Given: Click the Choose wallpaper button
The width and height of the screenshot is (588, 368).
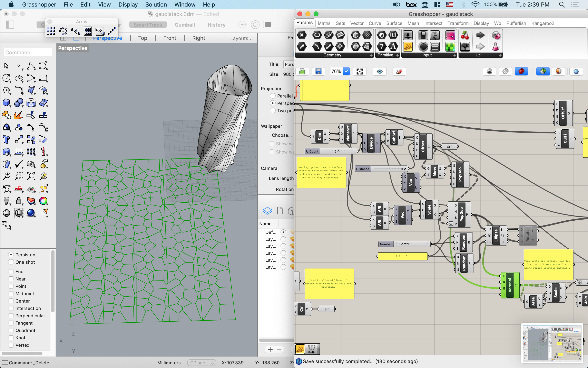Looking at the screenshot, I should click(x=282, y=135).
